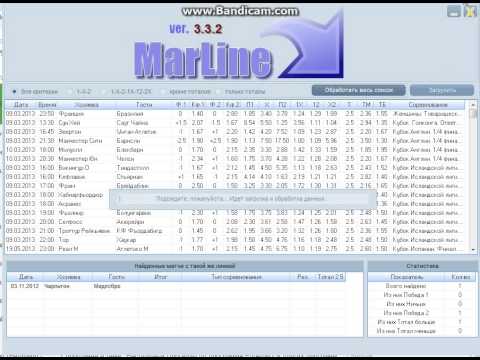Select the 'Все критерии' radio button

point(14,92)
